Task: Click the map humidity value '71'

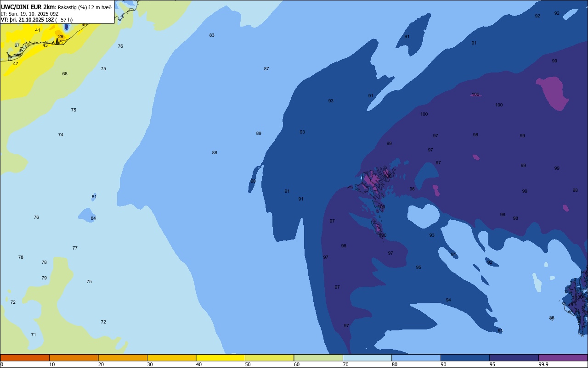Action: pos(34,335)
